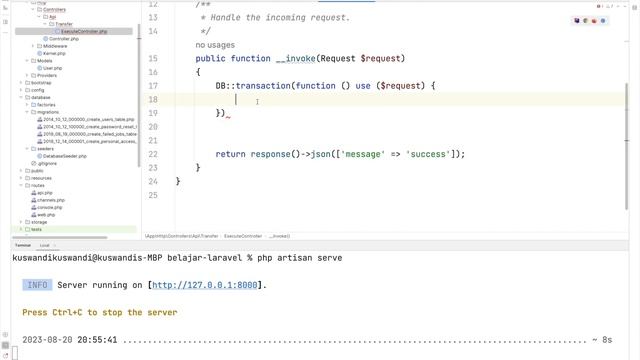Click 'DB::transaction' on line 17
The height and width of the screenshot is (360, 640).
[253, 86]
